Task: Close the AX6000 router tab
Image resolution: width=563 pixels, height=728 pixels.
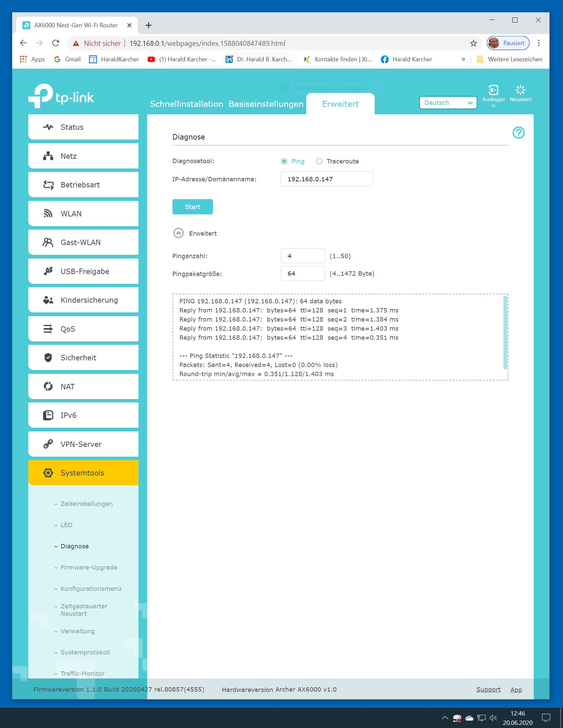Action: (x=129, y=25)
